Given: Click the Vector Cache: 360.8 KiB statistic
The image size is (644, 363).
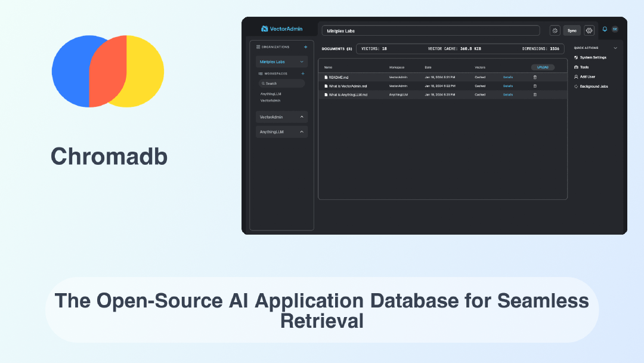Looking at the screenshot, I should (454, 48).
